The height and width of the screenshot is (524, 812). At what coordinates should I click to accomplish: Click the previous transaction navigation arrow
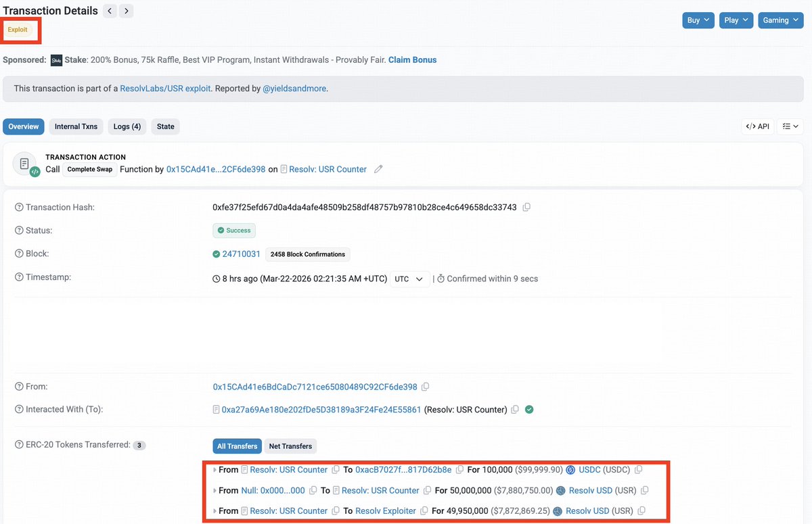pyautogui.click(x=110, y=10)
